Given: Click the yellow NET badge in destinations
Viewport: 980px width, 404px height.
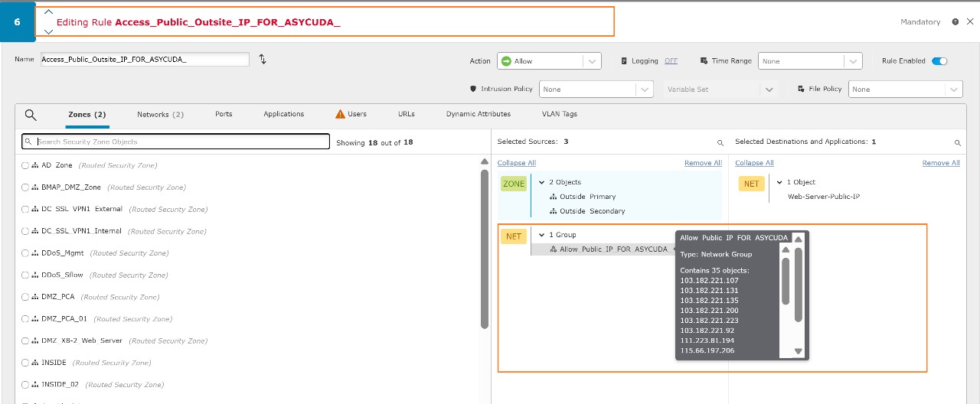Looking at the screenshot, I should [x=751, y=184].
